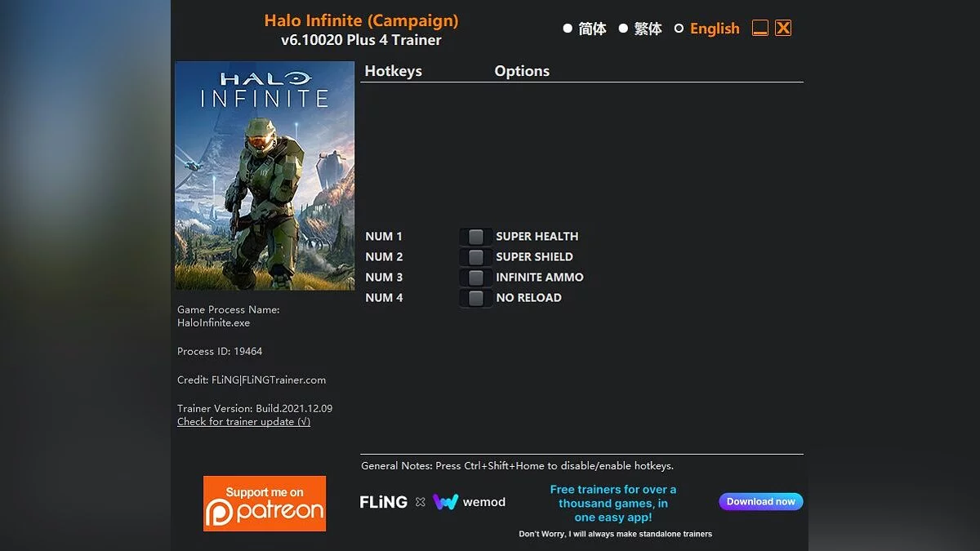Image resolution: width=980 pixels, height=551 pixels.
Task: Click the NUM 1 hotkey label
Action: click(x=384, y=237)
